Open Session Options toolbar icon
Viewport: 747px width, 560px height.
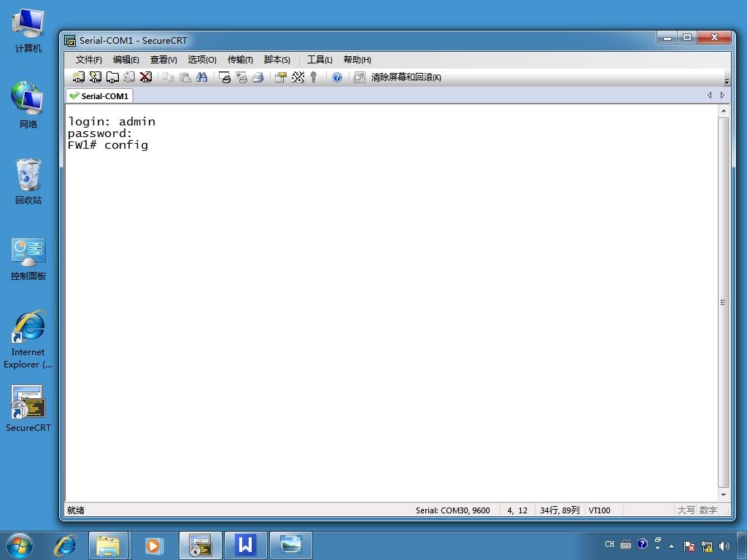click(x=281, y=77)
